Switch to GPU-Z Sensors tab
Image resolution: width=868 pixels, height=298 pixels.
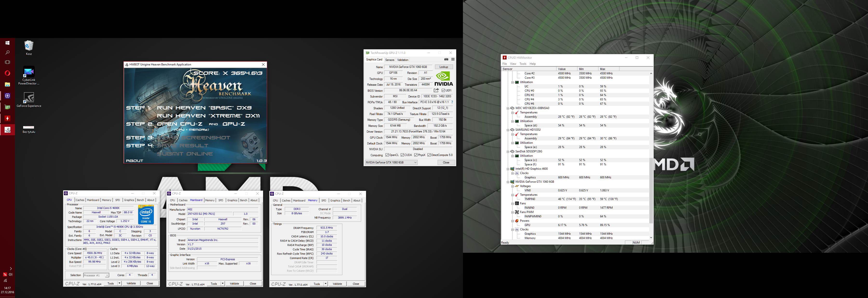[390, 60]
